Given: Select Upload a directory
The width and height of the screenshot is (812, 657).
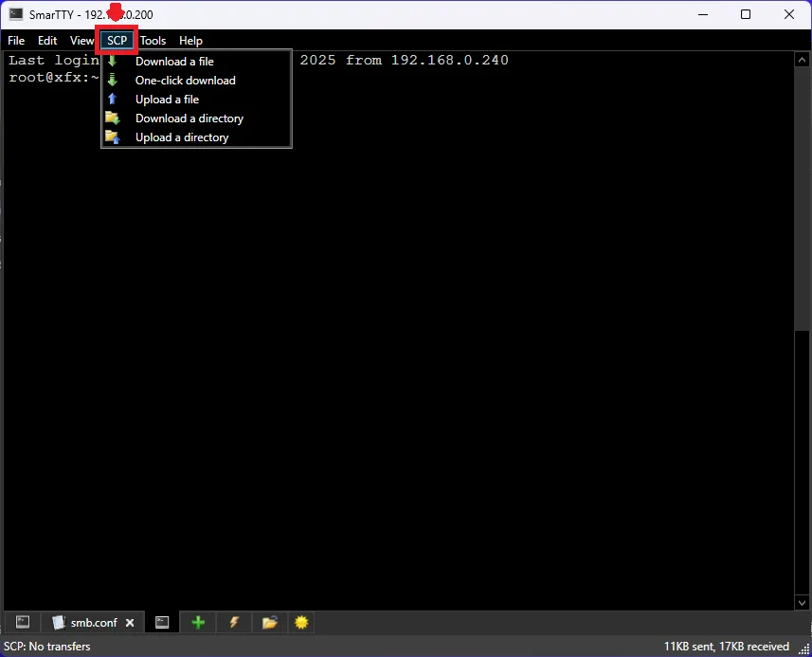Looking at the screenshot, I should pyautogui.click(x=182, y=137).
